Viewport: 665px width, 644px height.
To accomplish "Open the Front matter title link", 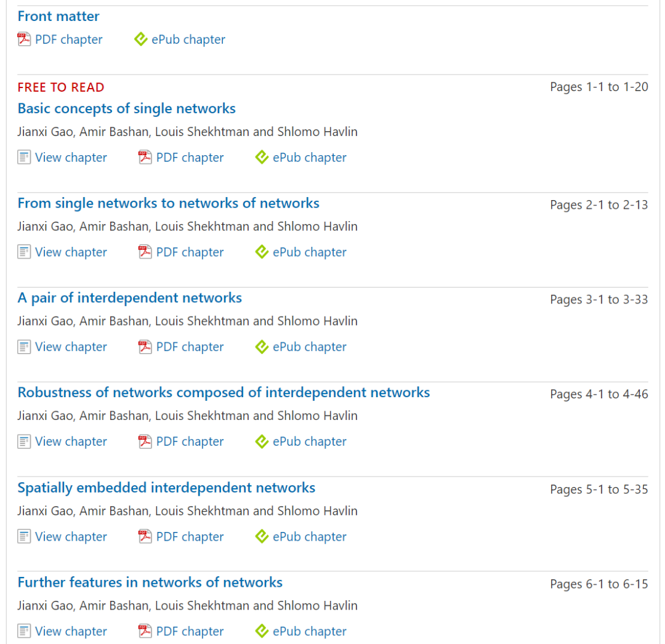I will pyautogui.click(x=58, y=16).
